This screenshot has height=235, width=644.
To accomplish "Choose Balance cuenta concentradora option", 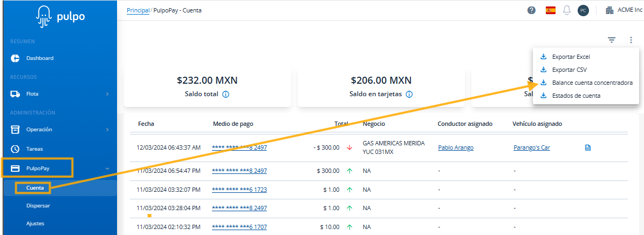I will (592, 83).
